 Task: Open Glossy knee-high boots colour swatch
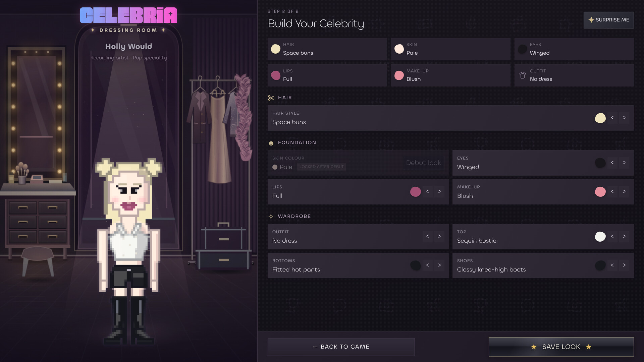pos(600,265)
